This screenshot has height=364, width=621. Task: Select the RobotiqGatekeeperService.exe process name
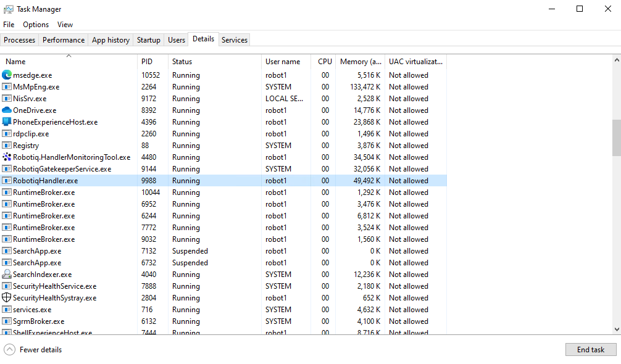[62, 169]
